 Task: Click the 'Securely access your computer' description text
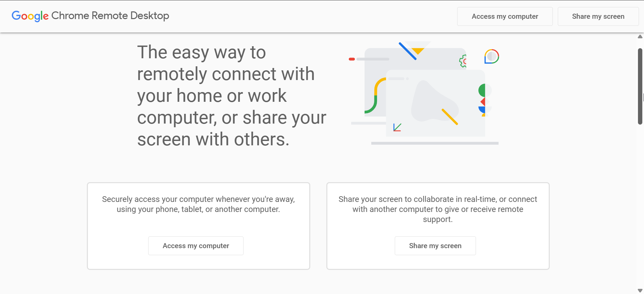click(199, 204)
